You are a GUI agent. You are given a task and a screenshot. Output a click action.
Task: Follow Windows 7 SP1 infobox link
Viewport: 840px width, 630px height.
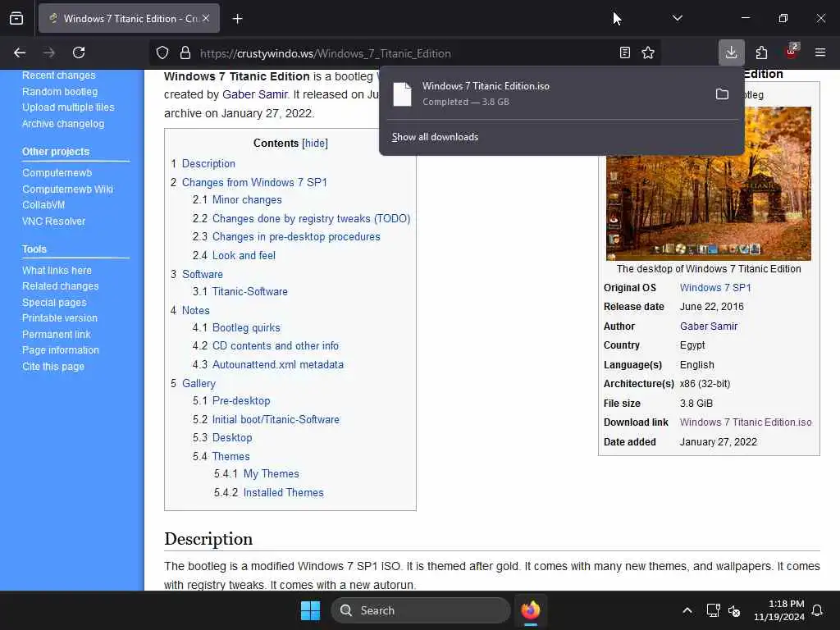point(715,288)
